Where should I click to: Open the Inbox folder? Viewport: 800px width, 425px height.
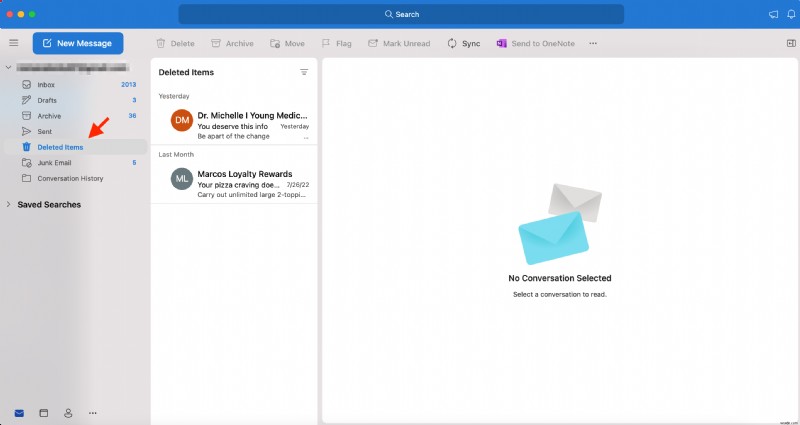pyautogui.click(x=76, y=85)
